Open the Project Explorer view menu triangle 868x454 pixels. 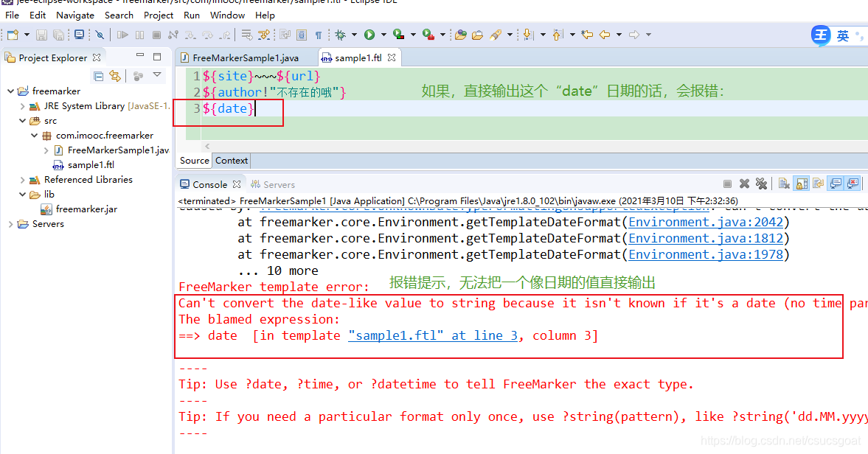[x=156, y=75]
